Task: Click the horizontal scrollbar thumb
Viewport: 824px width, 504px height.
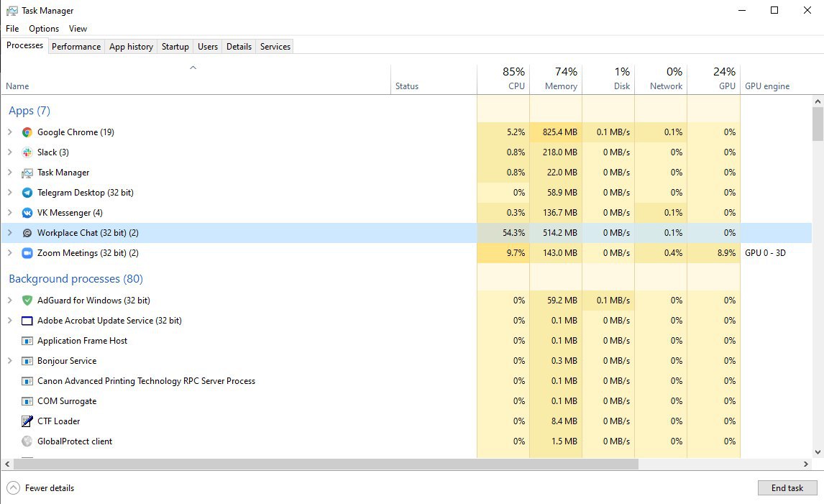Action: (326, 464)
